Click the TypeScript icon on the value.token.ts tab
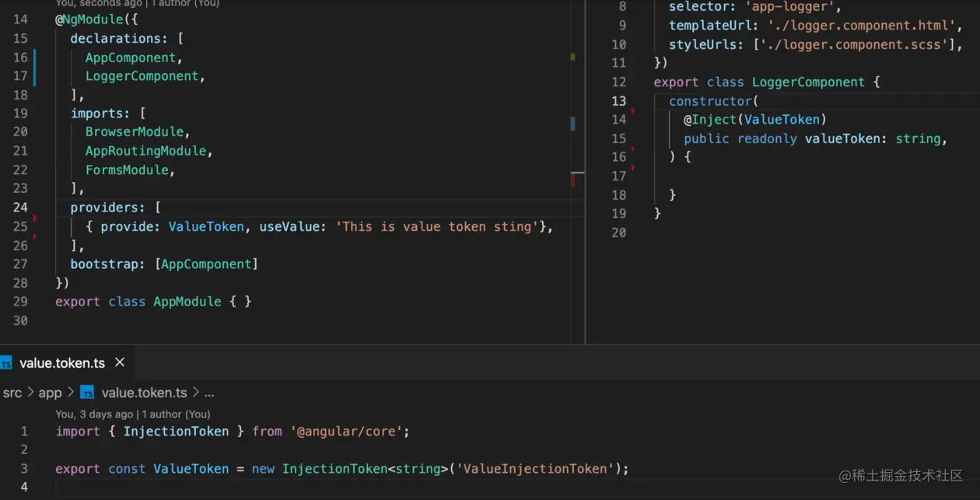 coord(8,362)
